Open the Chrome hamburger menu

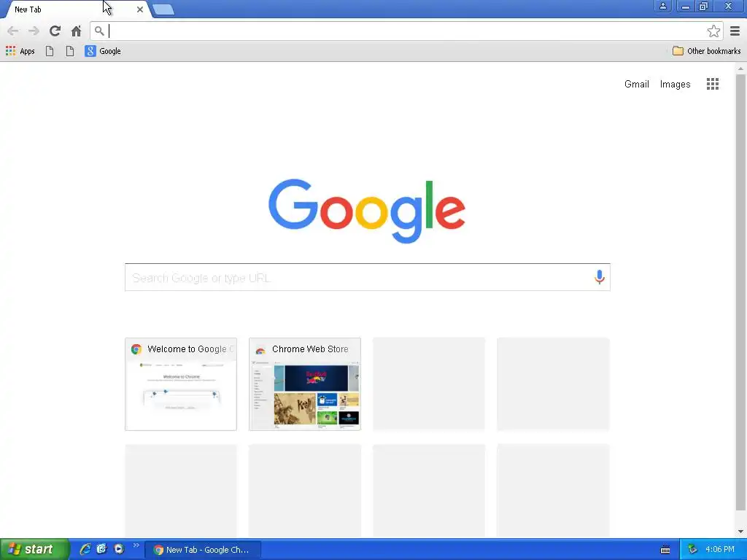pyautogui.click(x=735, y=31)
